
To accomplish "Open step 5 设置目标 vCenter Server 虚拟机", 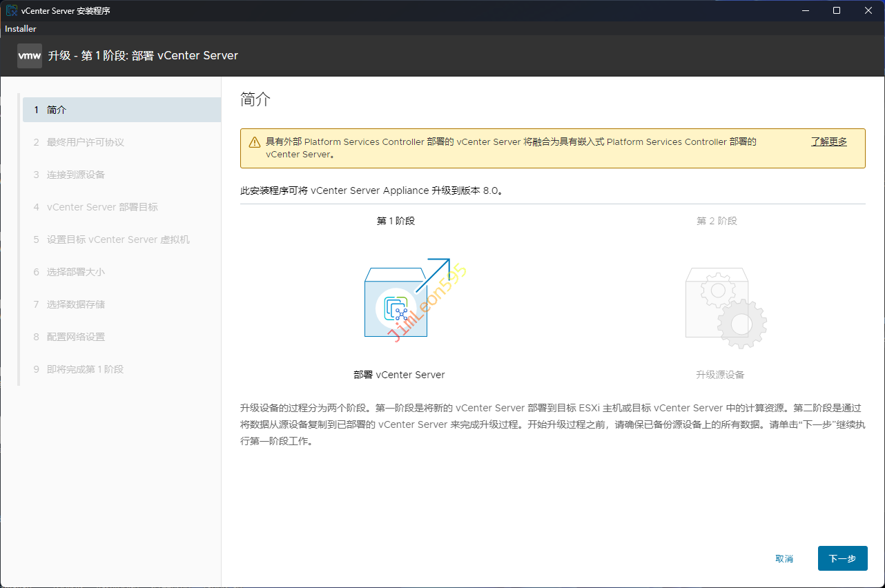I will [118, 239].
